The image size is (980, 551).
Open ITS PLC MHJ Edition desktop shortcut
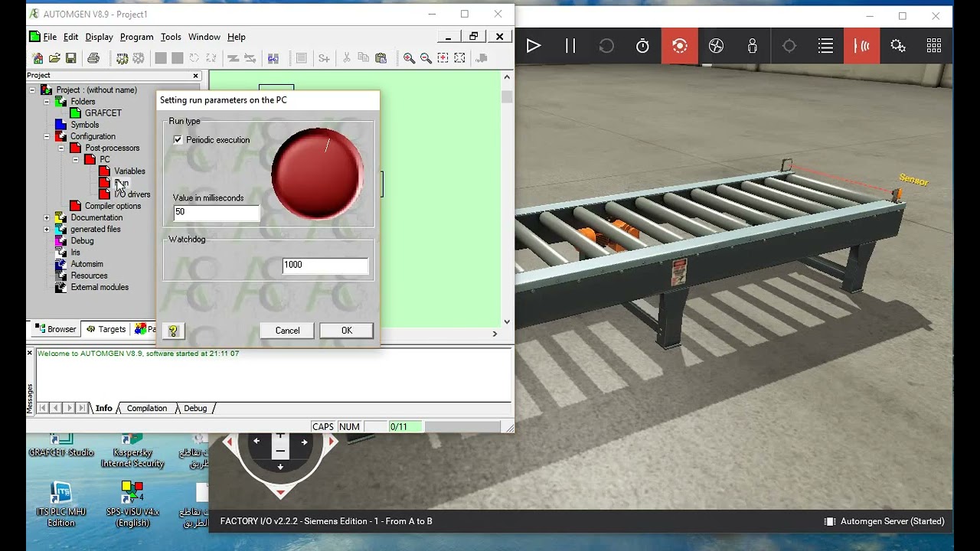[61, 504]
